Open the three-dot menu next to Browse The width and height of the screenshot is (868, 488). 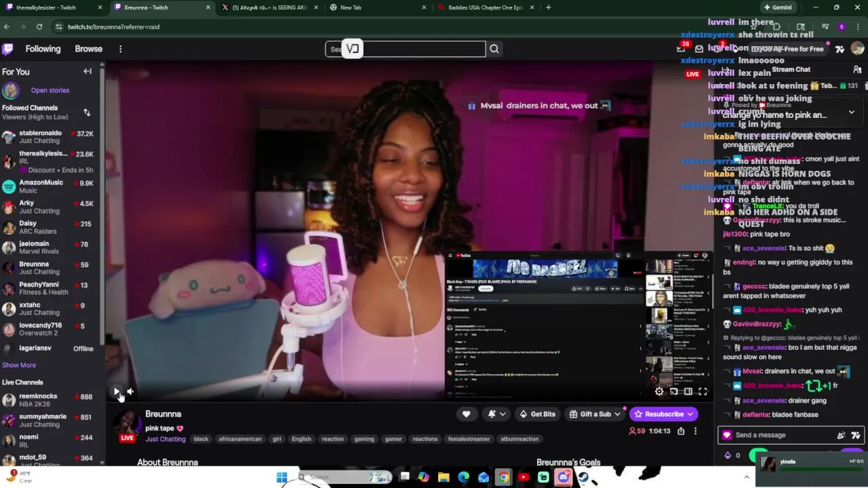click(x=120, y=49)
